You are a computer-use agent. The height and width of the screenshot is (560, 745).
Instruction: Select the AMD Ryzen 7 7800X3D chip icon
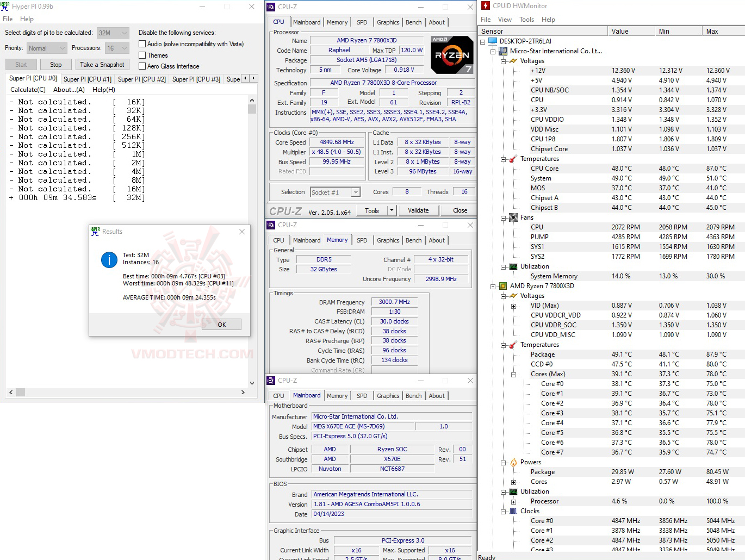(503, 286)
